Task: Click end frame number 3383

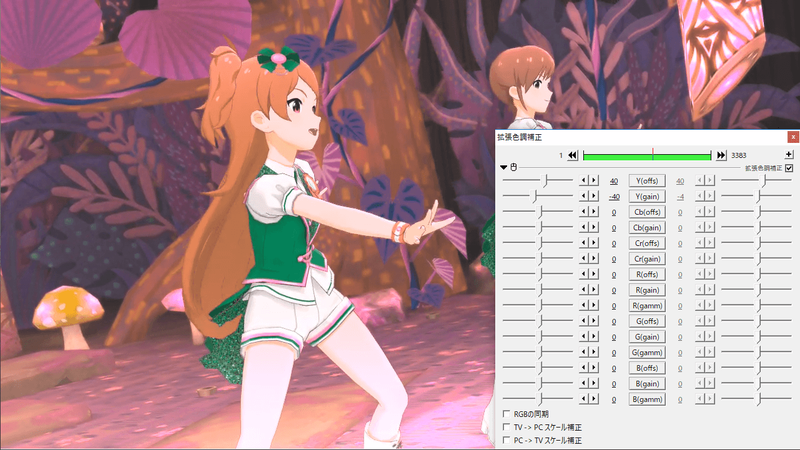Action: click(738, 155)
